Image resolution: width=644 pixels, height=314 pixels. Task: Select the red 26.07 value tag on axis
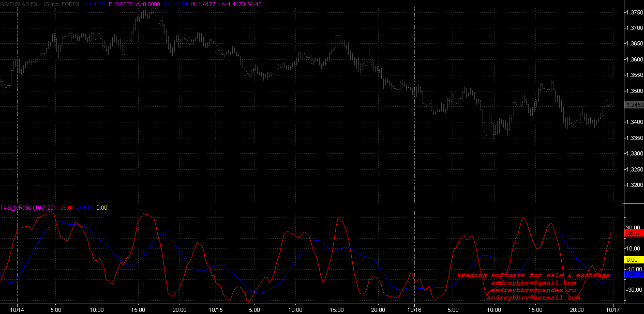(634, 233)
